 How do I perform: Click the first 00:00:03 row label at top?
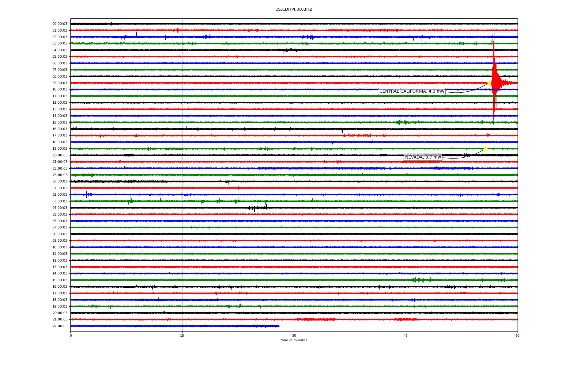(60, 24)
